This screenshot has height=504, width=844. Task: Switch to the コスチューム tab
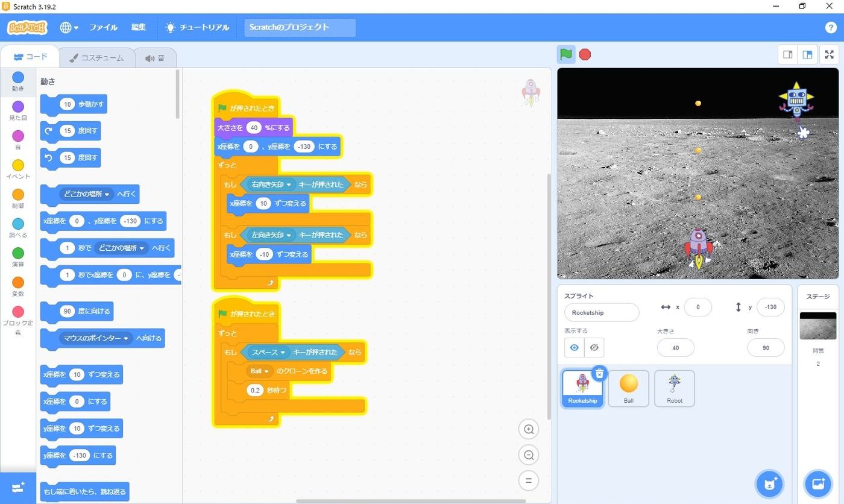[x=96, y=58]
